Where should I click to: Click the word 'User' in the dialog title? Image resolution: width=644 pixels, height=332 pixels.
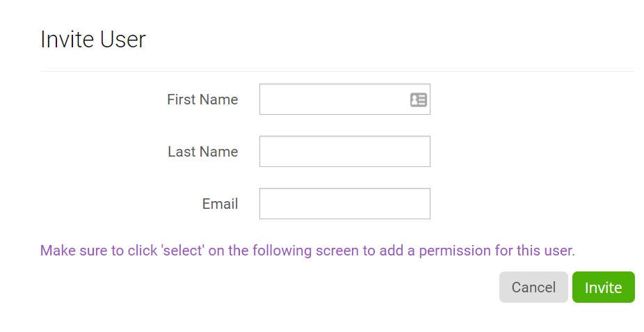123,40
